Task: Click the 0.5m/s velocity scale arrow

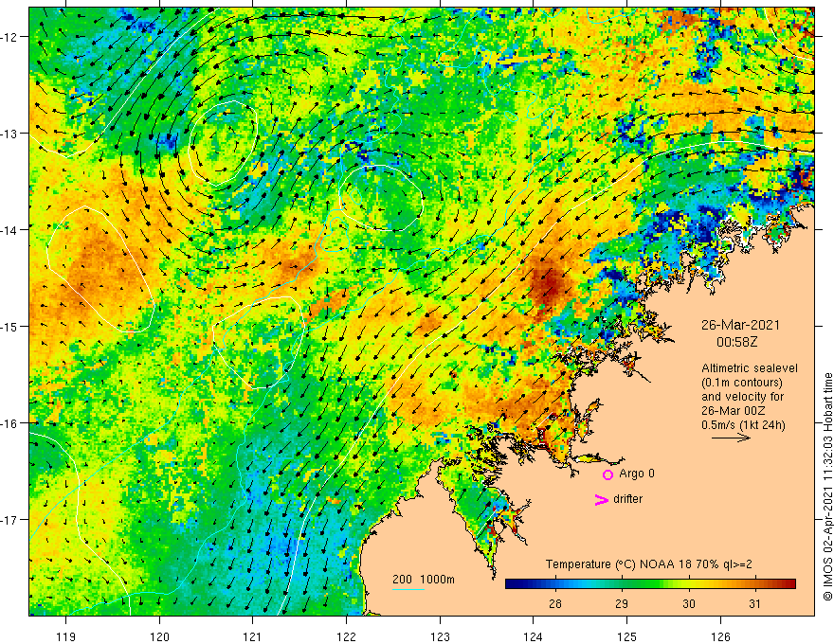Action: pos(732,438)
